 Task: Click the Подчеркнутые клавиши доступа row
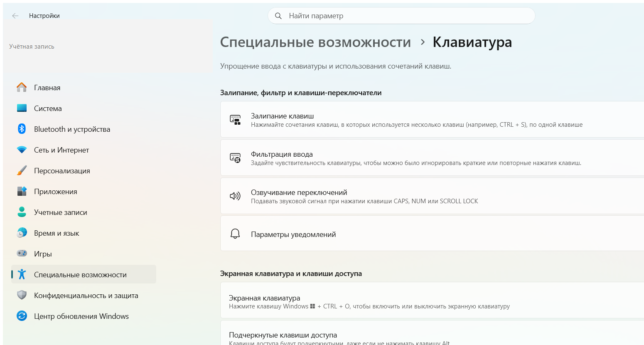point(432,333)
